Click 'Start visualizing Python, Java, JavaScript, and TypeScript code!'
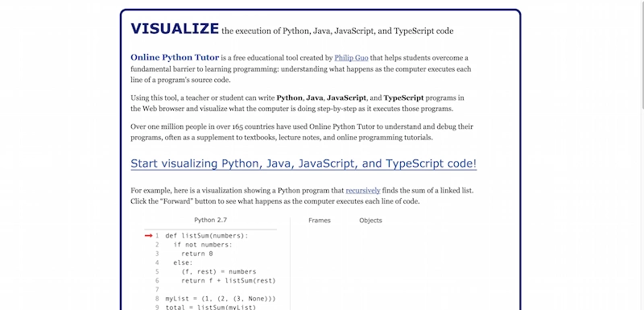 (x=303, y=163)
